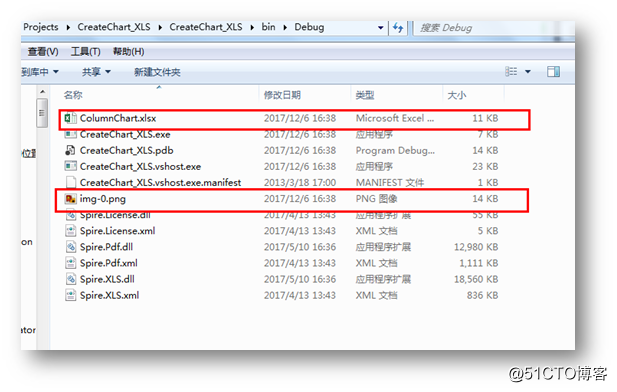The height and width of the screenshot is (392, 617).
Task: Click the CreateChart_XLS.pdb file icon
Action: tap(70, 150)
